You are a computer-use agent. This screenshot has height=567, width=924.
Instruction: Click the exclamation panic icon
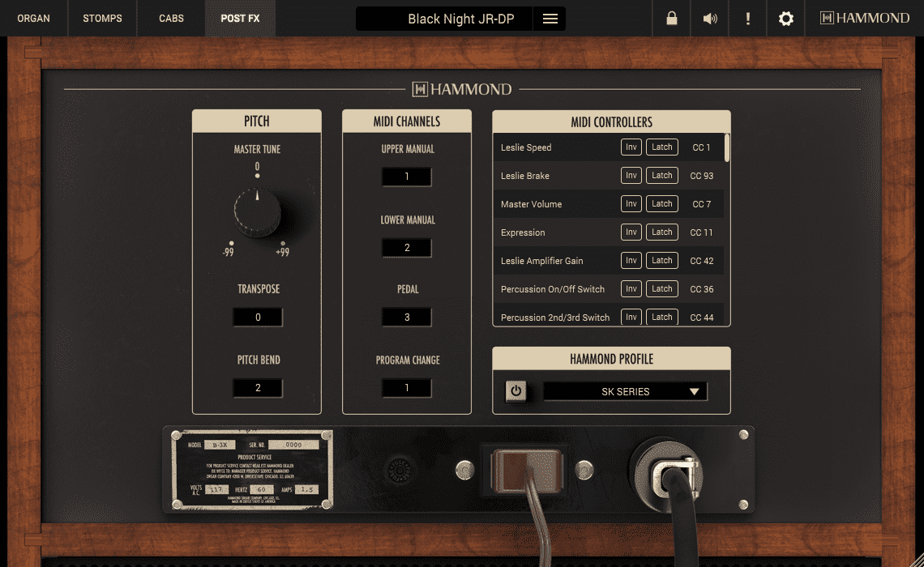(748, 19)
